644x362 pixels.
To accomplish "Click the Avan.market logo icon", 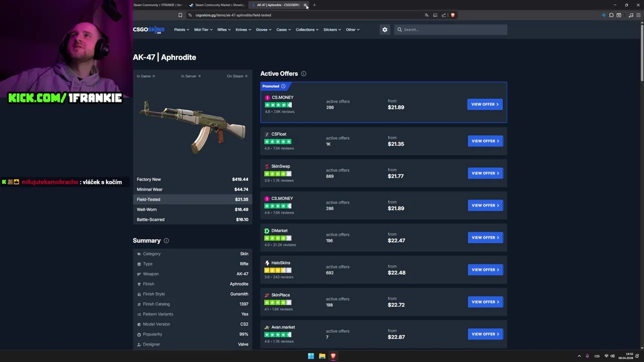I will click(x=267, y=327).
